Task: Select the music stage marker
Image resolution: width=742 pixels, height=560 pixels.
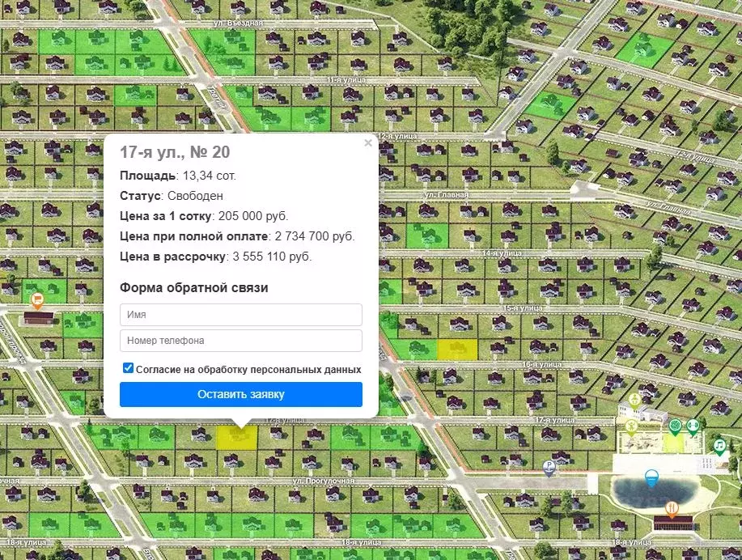Action: click(719, 447)
